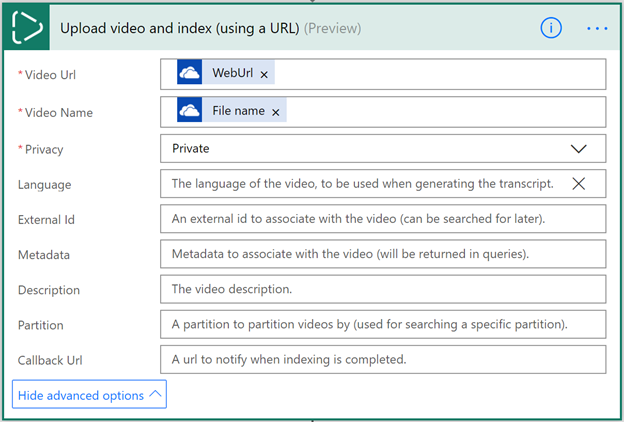
Task: Open the three-dots action menu
Action: click(597, 28)
